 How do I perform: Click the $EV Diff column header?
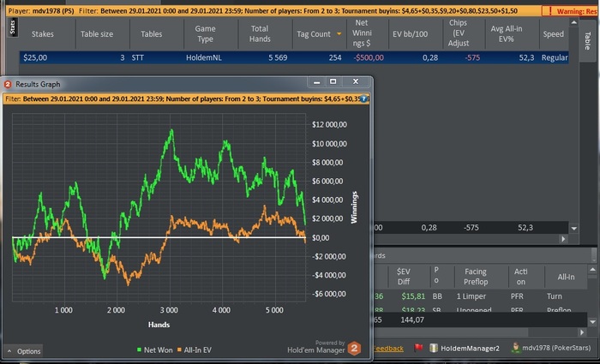404,277
